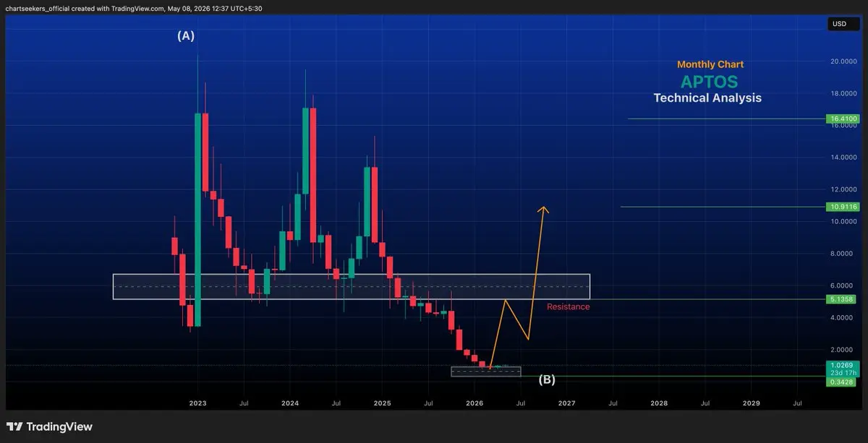Click the Monthly Chart text

click(x=710, y=65)
